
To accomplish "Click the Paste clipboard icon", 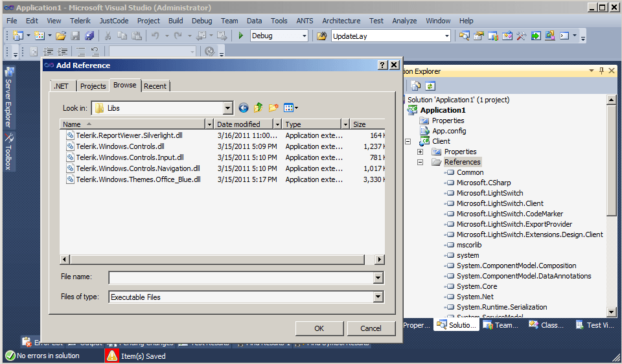I will [x=137, y=36].
